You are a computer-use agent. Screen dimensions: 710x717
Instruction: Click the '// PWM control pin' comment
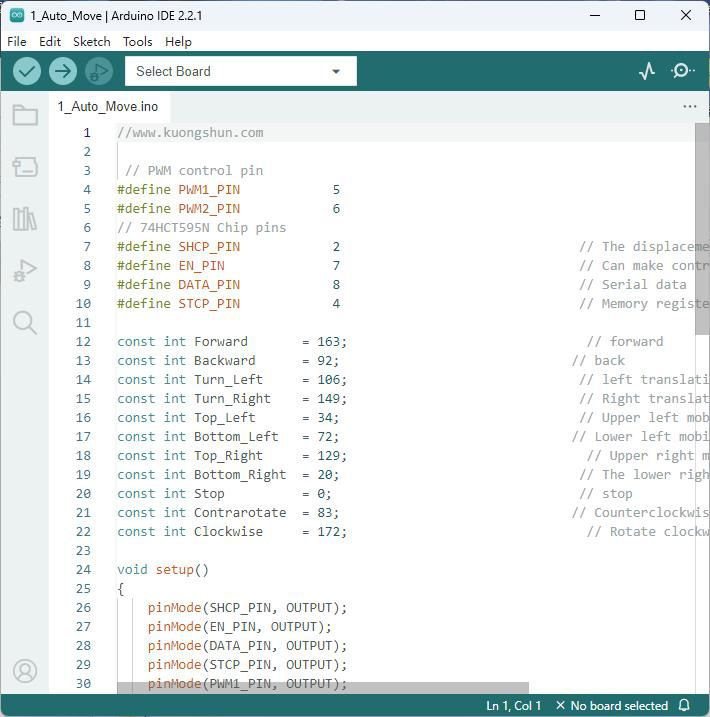coord(194,171)
